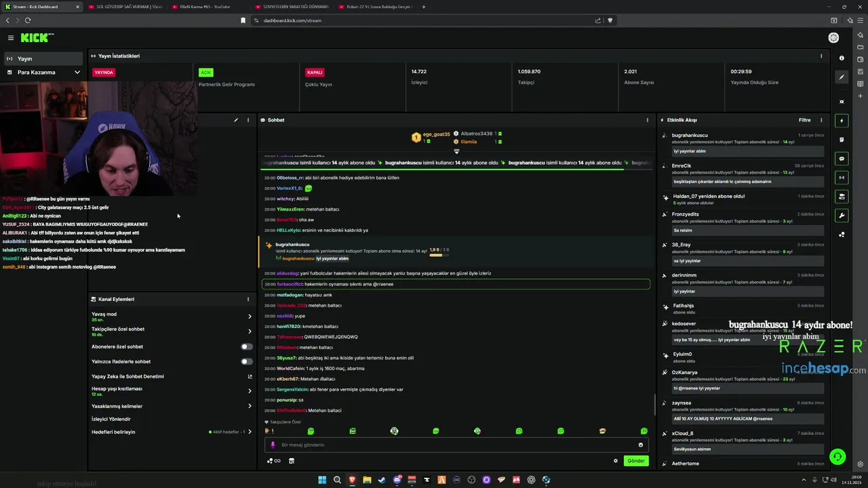Reload the page with the browser refresh button
The width and height of the screenshot is (868, 488).
pyautogui.click(x=28, y=20)
